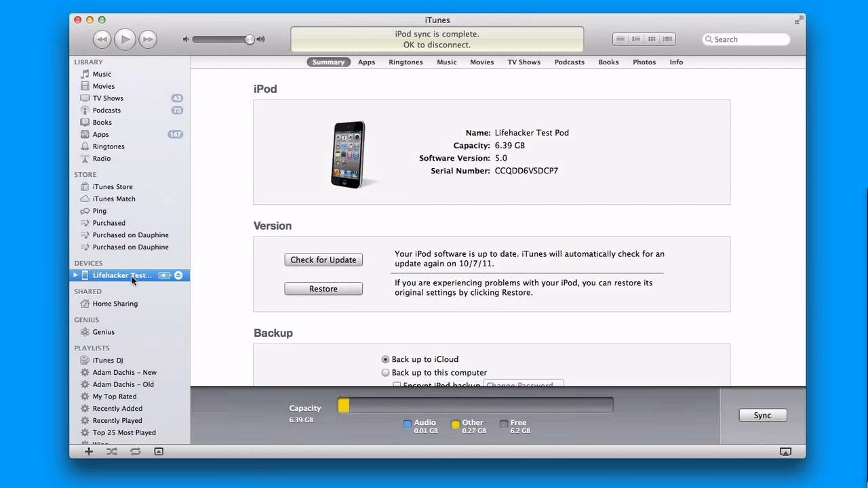Click the Restore button

click(323, 289)
